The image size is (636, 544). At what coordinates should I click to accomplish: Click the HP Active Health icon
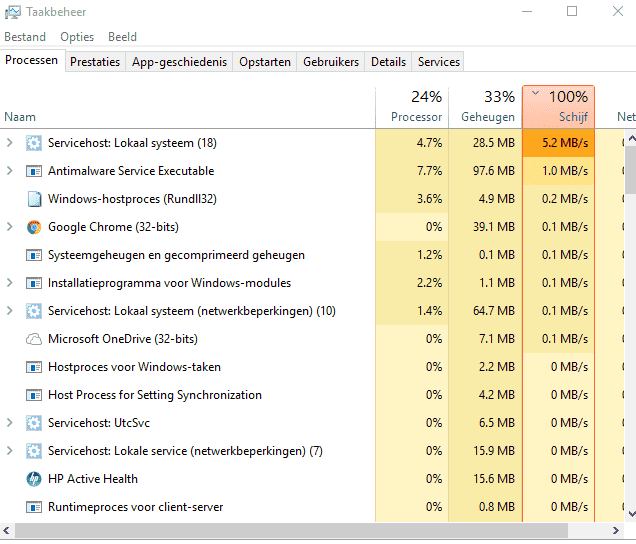point(34,479)
